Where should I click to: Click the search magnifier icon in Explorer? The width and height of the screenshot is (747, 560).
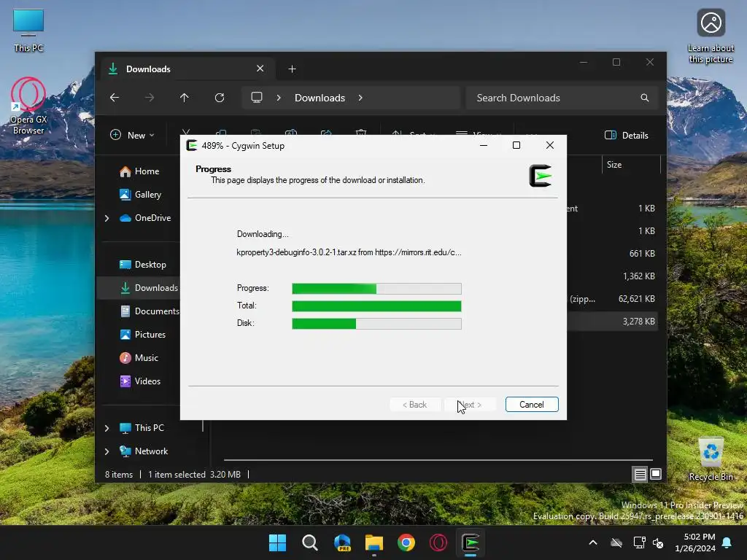tap(645, 98)
